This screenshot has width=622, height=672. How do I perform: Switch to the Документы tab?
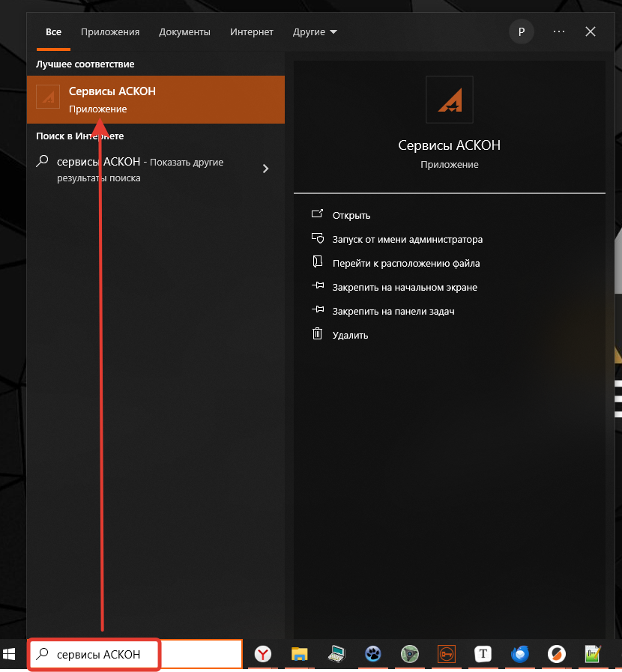pyautogui.click(x=184, y=32)
